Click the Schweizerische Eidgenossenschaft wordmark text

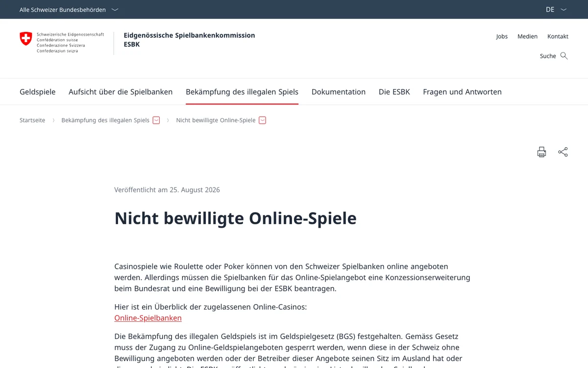coord(70,43)
